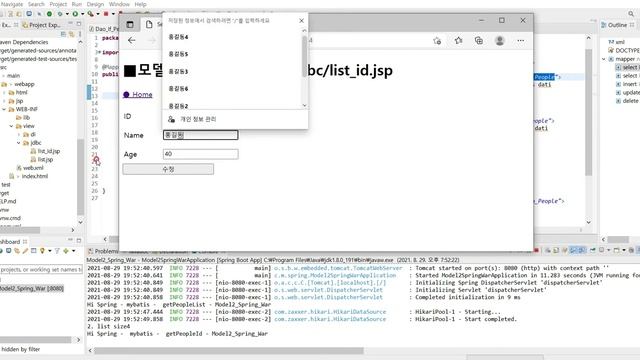Open the Project menu
The image size is (640, 360).
[58, 4]
